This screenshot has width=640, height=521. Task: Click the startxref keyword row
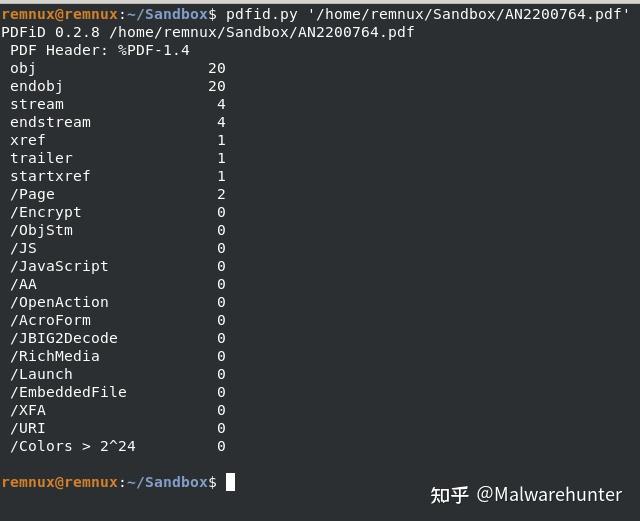click(x=50, y=176)
